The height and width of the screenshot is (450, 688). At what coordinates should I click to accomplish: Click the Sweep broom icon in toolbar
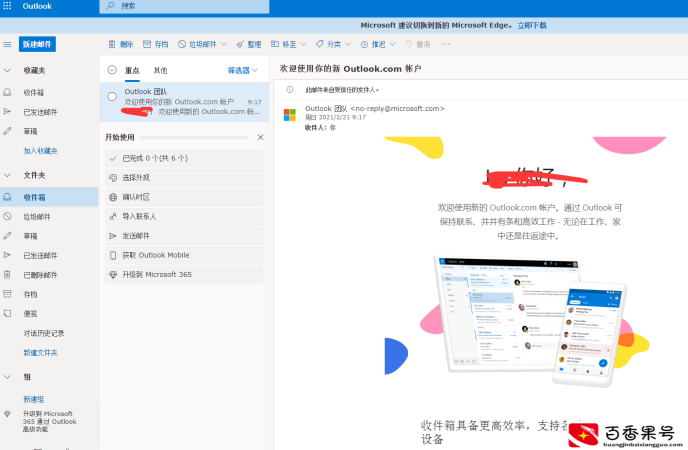(x=240, y=44)
